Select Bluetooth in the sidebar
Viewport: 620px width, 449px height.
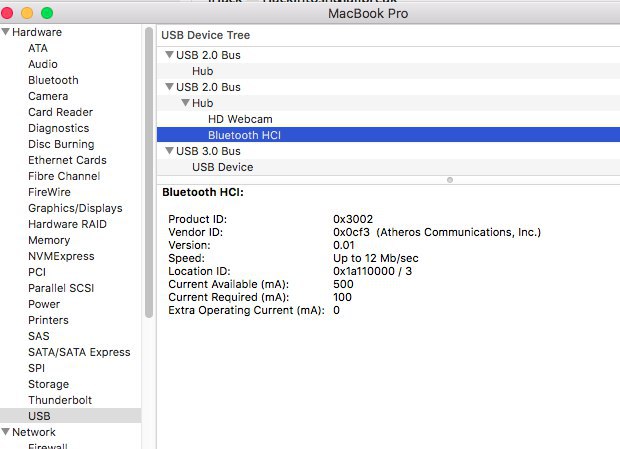point(53,80)
